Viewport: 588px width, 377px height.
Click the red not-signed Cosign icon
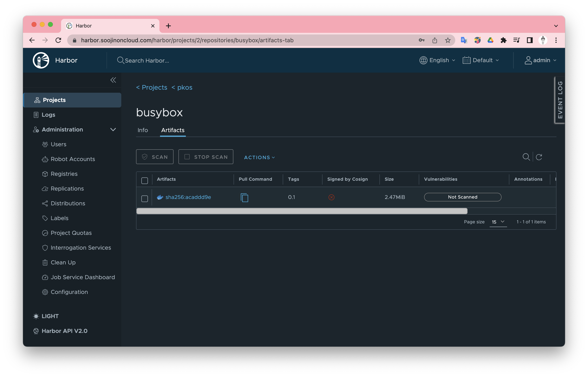point(331,197)
